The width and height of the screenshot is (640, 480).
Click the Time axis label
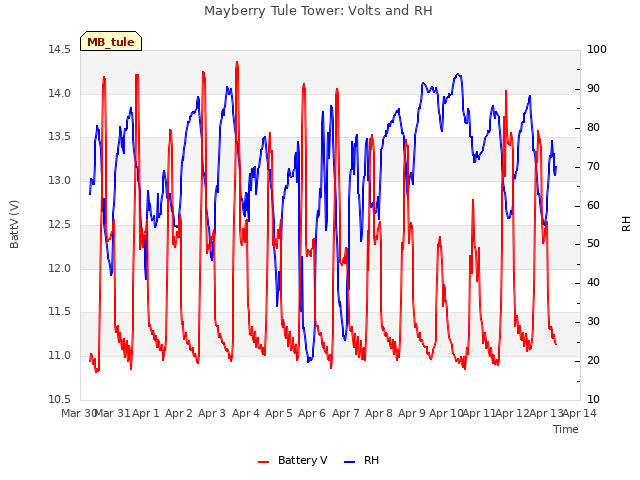(x=565, y=429)
